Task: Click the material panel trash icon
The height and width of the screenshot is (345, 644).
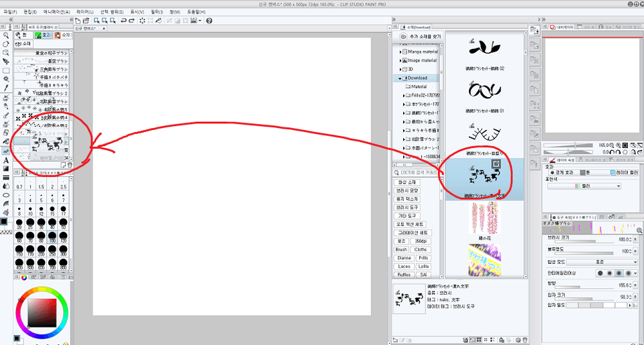Action: (525, 340)
